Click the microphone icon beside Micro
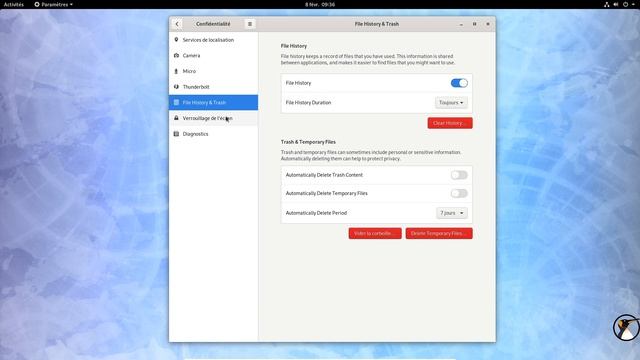The height and width of the screenshot is (360, 640). click(x=176, y=71)
